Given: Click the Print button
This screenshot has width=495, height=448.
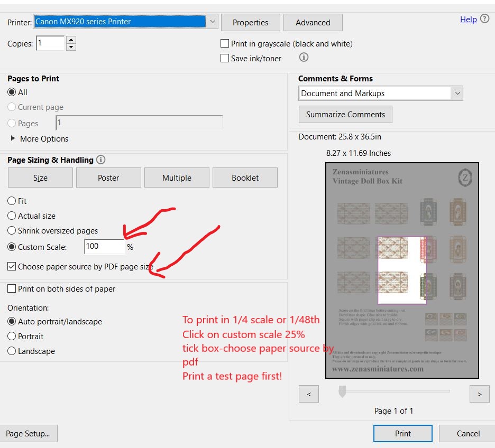Looking at the screenshot, I should tap(402, 434).
